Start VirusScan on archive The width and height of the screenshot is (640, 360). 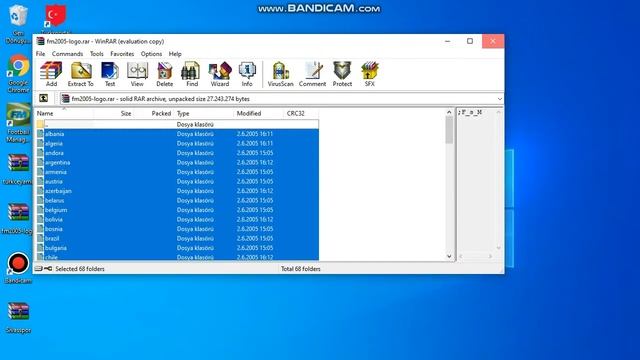280,74
